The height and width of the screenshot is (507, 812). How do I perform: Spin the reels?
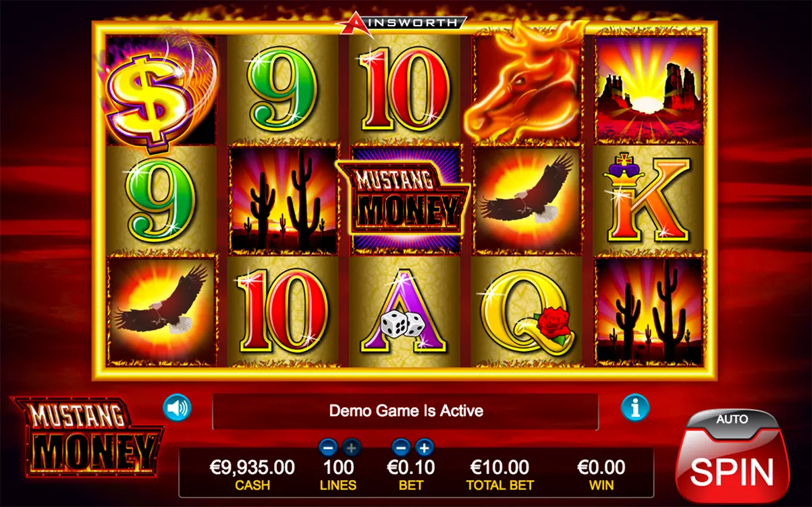click(x=731, y=471)
